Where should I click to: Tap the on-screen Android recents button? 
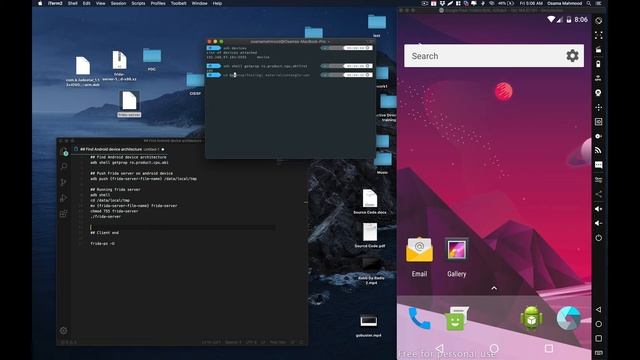549,348
